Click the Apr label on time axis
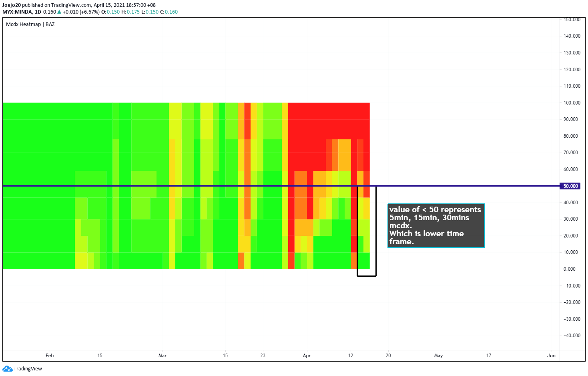Screen dimensions: 588x376 tap(307, 356)
